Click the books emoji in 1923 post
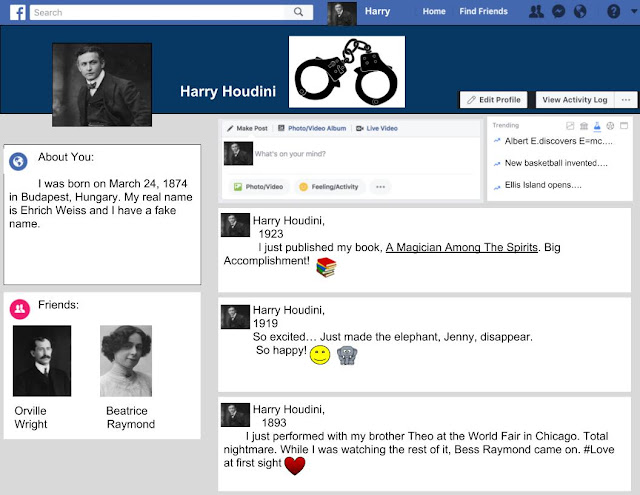This screenshot has width=640, height=495. point(326,267)
